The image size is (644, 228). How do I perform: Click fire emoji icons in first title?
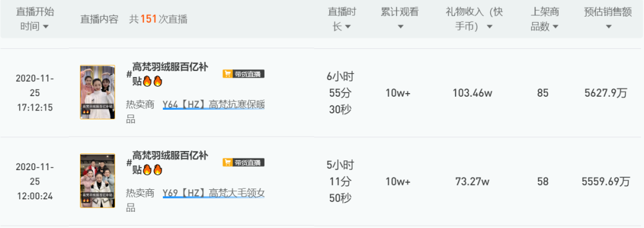point(153,81)
